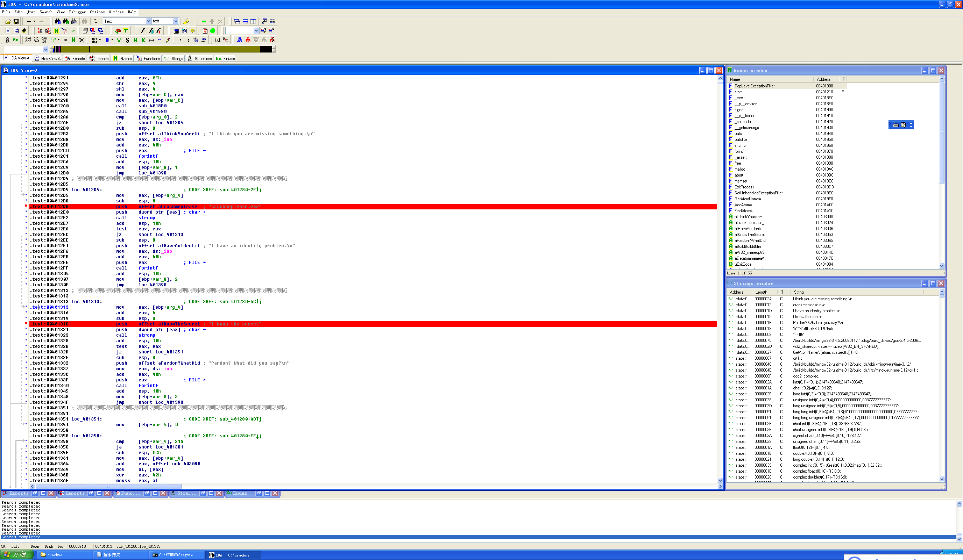The image size is (963, 560).
Task: Click the Open file folder icon
Action: 8,22
